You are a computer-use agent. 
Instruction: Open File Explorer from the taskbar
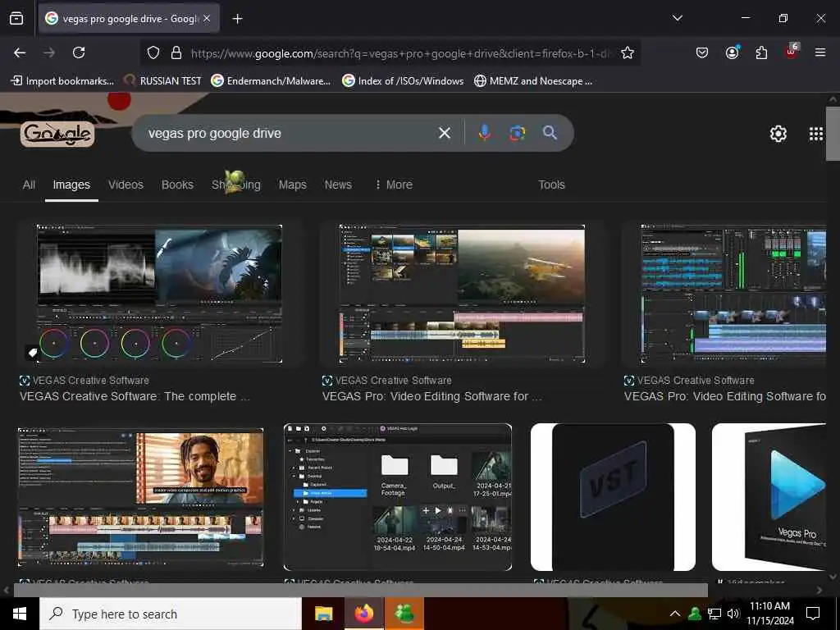[323, 614]
